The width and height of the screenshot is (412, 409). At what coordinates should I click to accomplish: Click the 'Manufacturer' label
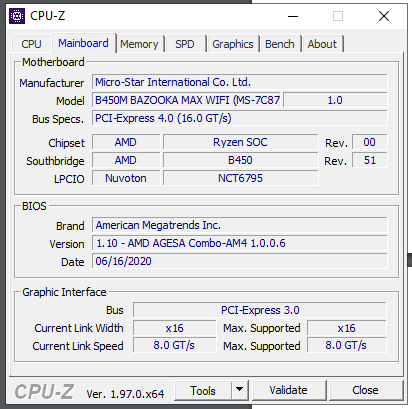coord(51,83)
